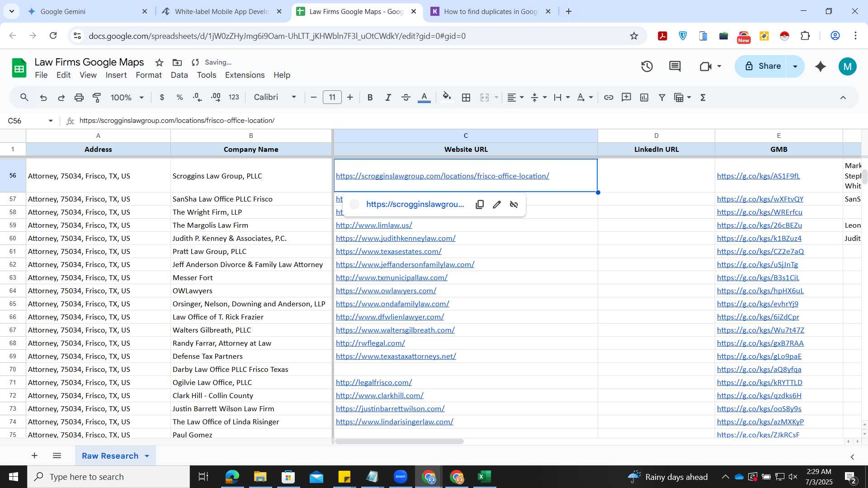Open the Format menu
The width and height of the screenshot is (868, 488).
pyautogui.click(x=149, y=75)
